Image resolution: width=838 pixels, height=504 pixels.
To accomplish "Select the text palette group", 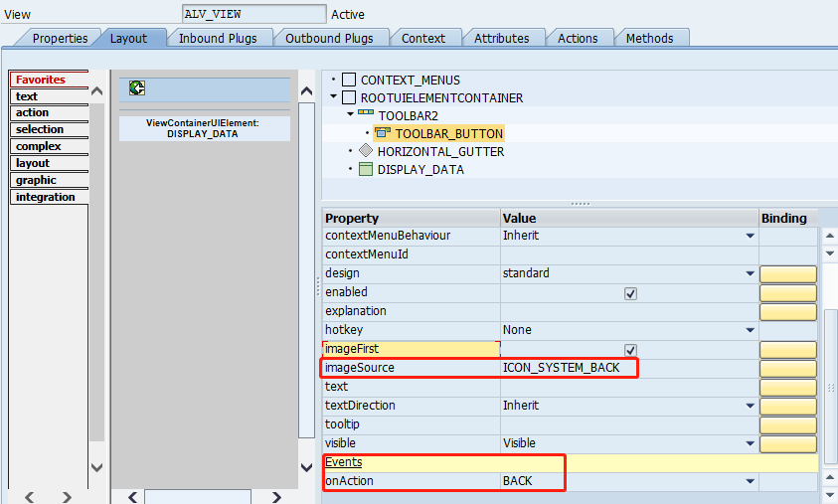I will coord(49,96).
